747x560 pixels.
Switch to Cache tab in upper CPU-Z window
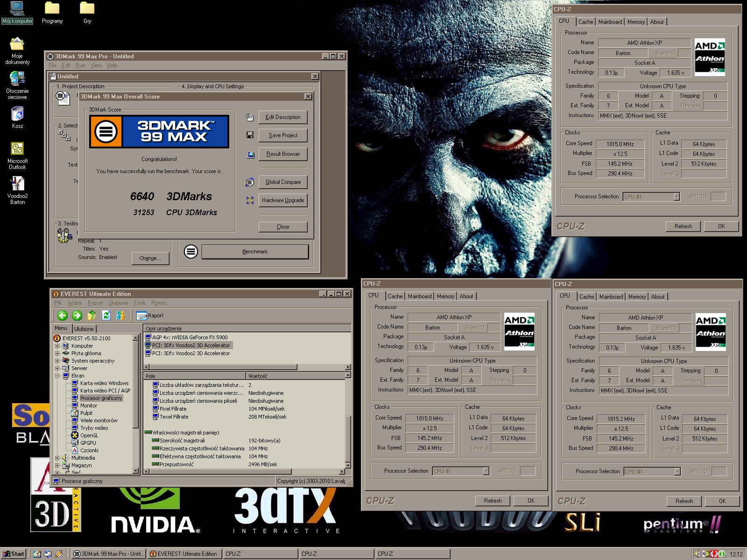(x=585, y=22)
